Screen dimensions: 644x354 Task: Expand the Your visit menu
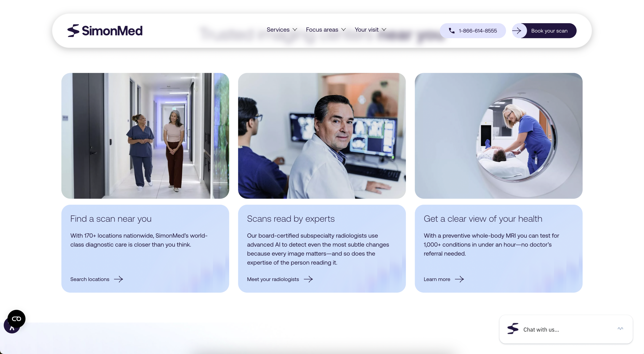tap(370, 30)
